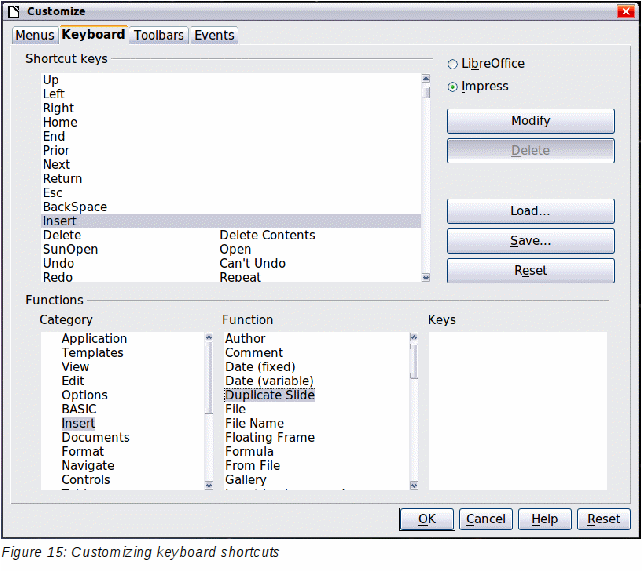This screenshot has height=572, width=642.
Task: Select the Impress radio button
Action: click(453, 87)
